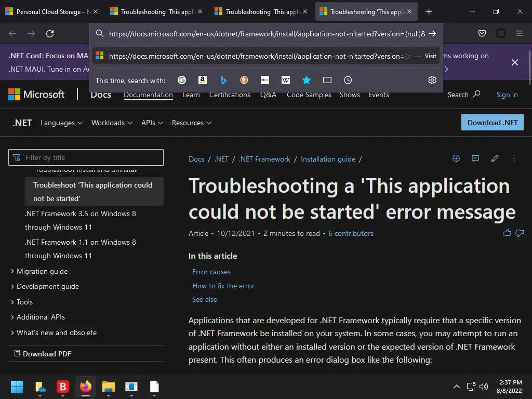Jump to the See also section
Viewport: 532px width, 399px height.
(205, 299)
